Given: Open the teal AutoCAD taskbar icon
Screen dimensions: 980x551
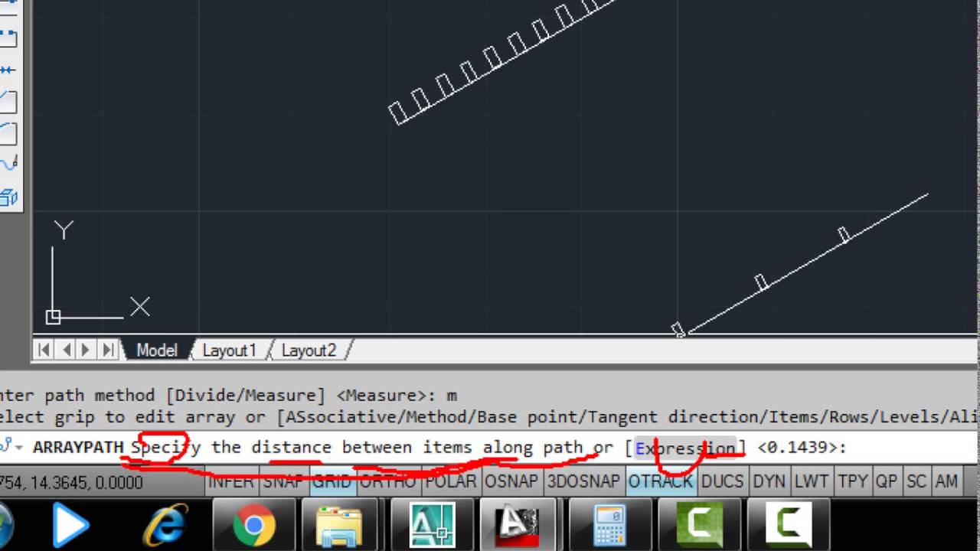Looking at the screenshot, I should pyautogui.click(x=432, y=526).
